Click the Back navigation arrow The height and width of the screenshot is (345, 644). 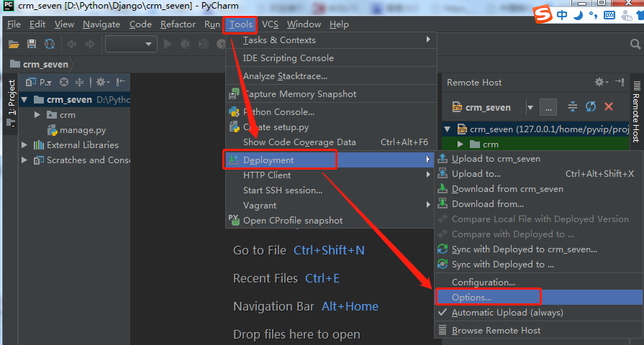pos(72,44)
